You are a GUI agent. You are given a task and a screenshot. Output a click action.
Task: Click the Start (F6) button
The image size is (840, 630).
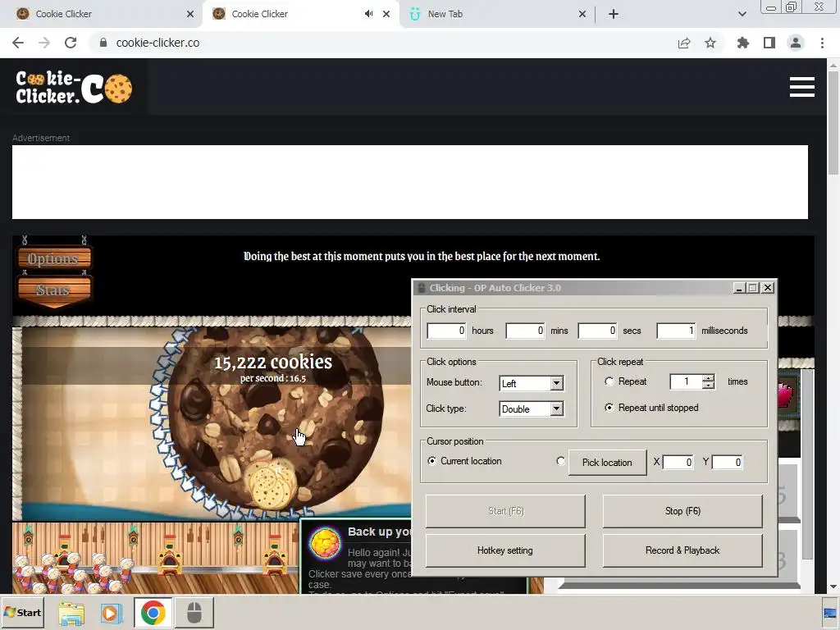coord(505,511)
